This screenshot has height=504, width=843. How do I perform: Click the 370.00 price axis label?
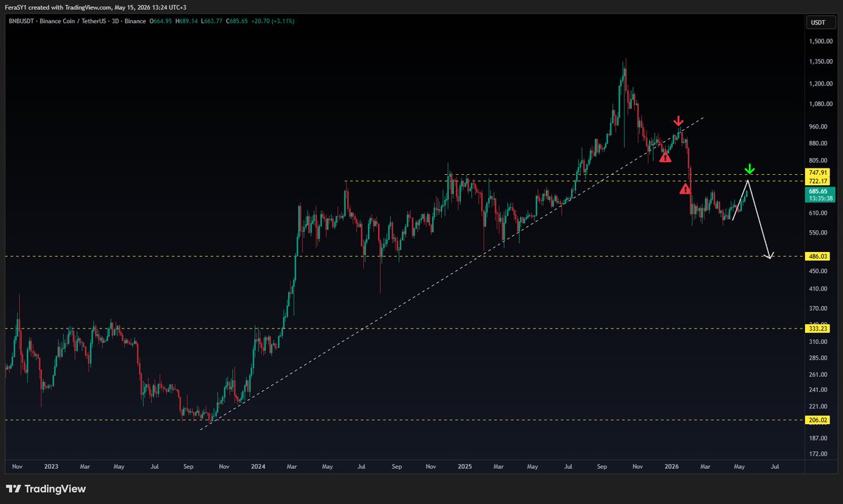click(819, 309)
